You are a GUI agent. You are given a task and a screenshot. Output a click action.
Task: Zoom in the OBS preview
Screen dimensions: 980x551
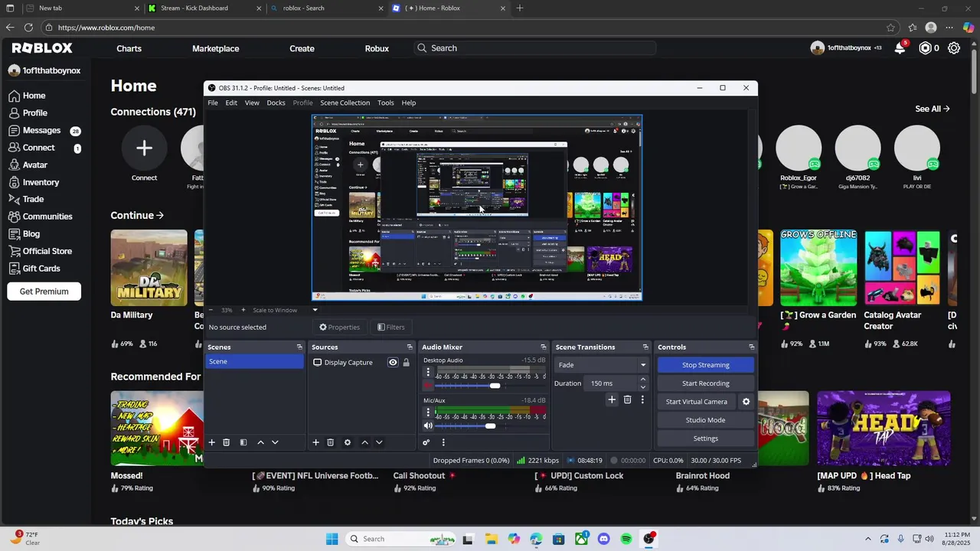tap(243, 310)
